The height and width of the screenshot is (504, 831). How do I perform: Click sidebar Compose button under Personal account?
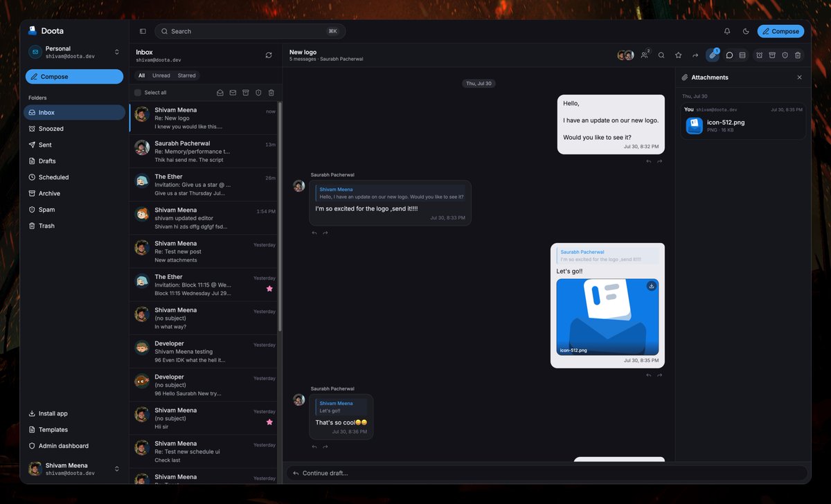[x=74, y=77]
